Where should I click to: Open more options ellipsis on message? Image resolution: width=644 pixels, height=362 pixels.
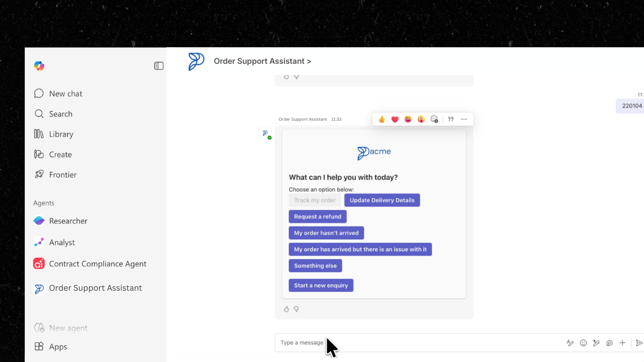[464, 119]
